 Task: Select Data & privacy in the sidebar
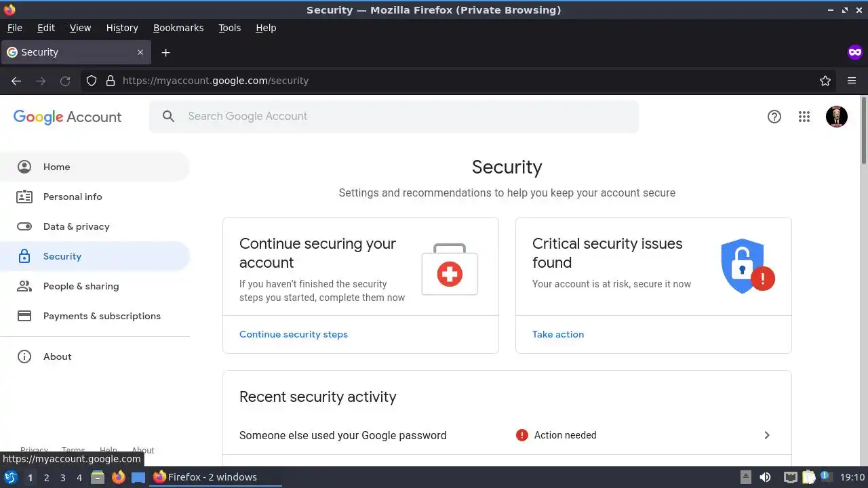point(76,226)
